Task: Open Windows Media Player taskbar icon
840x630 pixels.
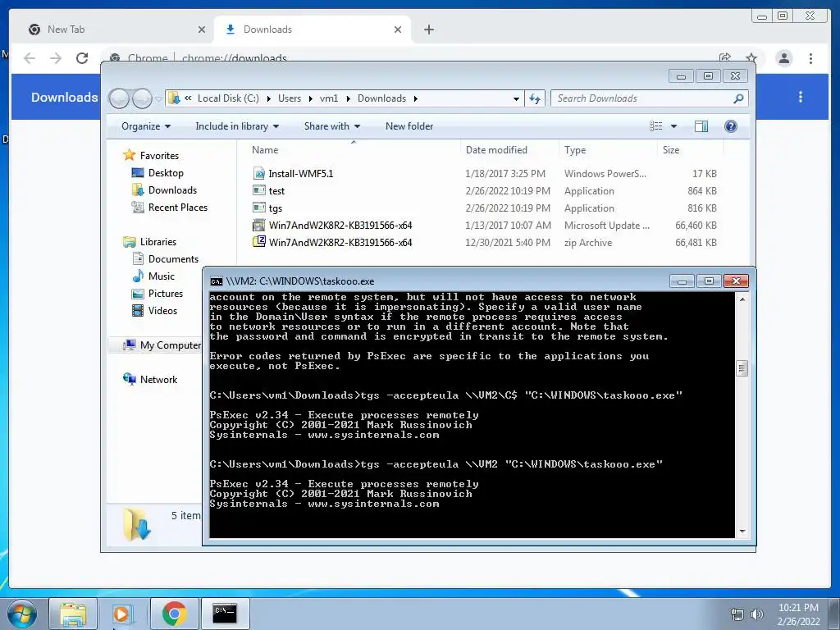Action: (122, 614)
